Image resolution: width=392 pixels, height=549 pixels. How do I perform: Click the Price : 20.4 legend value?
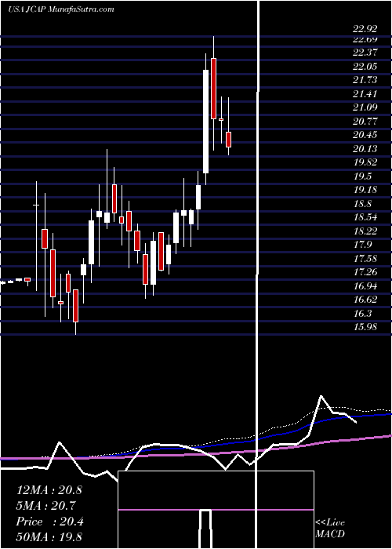tap(49, 522)
